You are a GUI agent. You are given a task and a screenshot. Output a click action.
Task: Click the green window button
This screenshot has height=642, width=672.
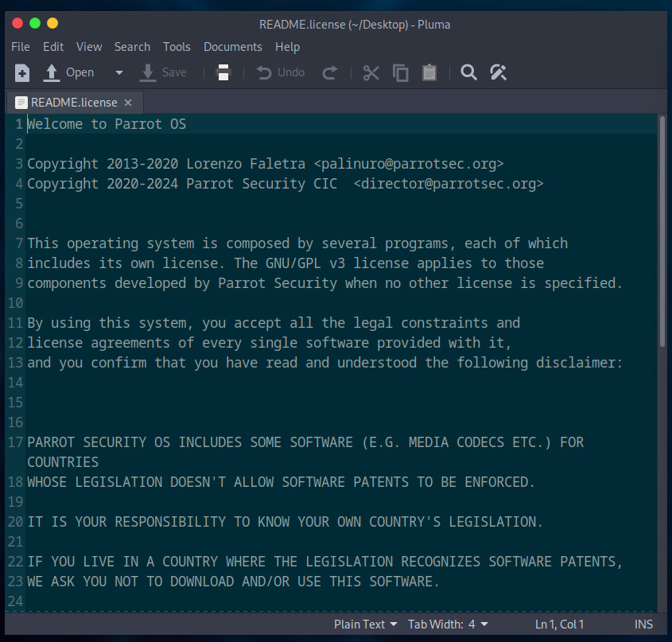(35, 23)
